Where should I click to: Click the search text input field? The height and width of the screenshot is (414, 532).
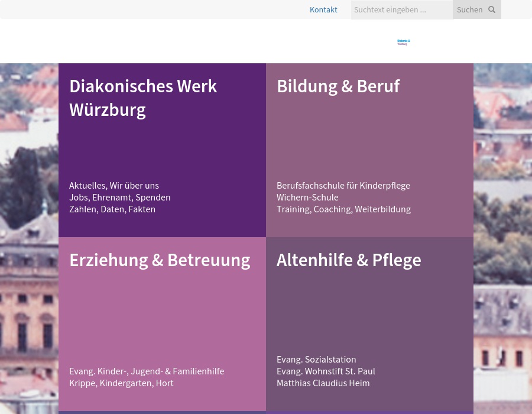click(x=402, y=9)
